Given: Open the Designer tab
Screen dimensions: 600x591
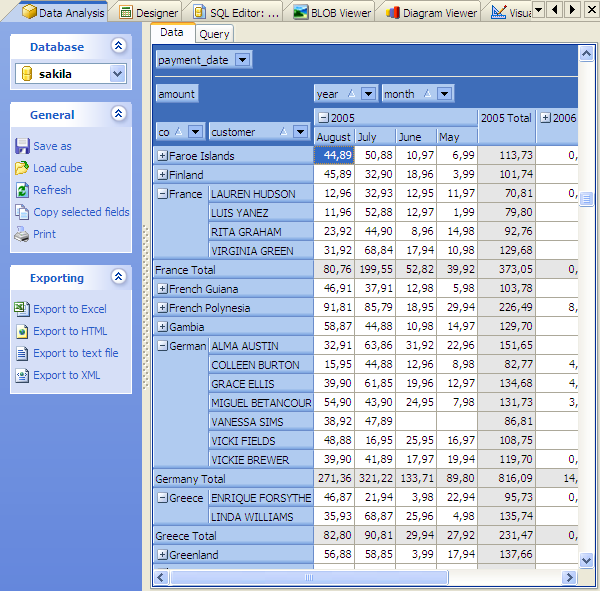Looking at the screenshot, I should pos(148,13).
